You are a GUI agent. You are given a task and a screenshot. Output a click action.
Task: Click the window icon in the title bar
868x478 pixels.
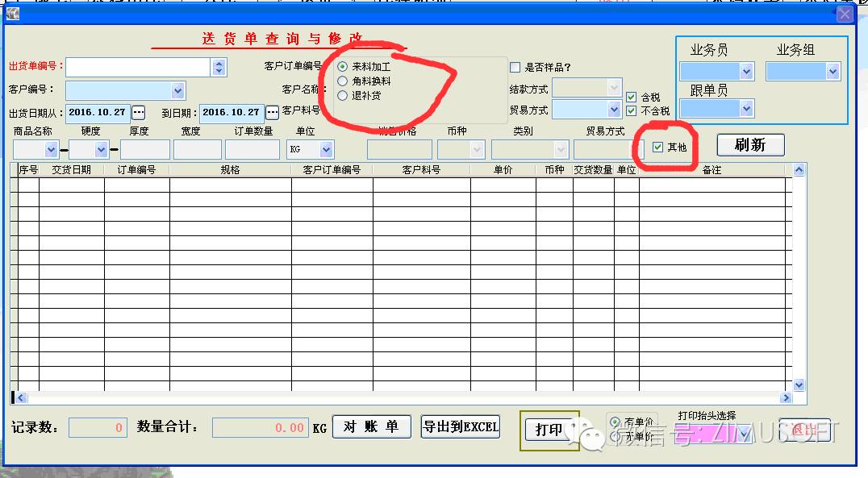[13, 14]
